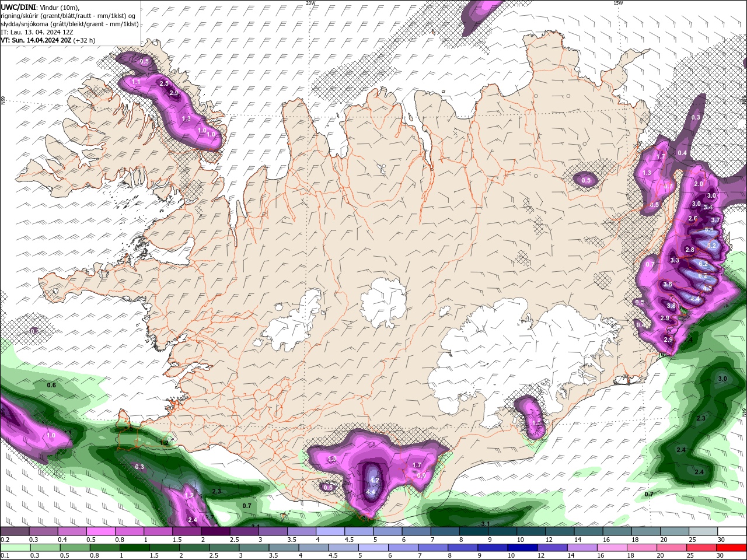Image resolution: width=747 pixels, height=560 pixels.
Task: Click the '15W' longitude label
Action: (618, 3)
